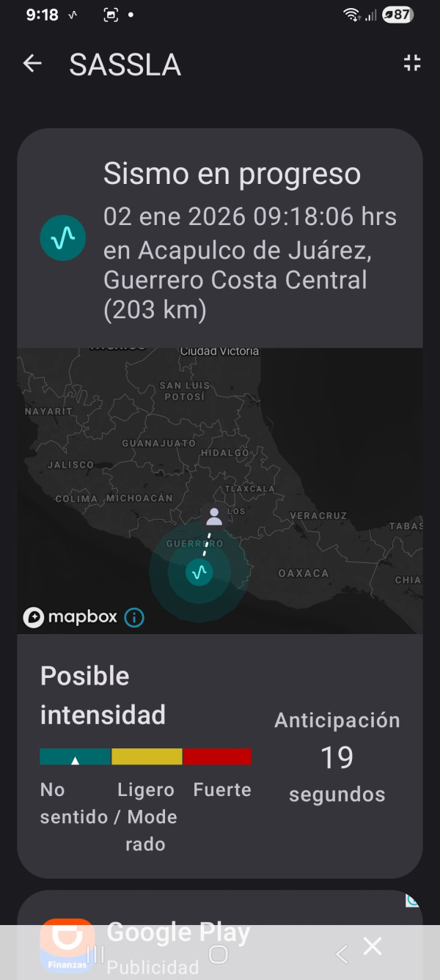Viewport: 440px width, 980px height.
Task: Open the Mapbox info icon
Action: tap(134, 618)
